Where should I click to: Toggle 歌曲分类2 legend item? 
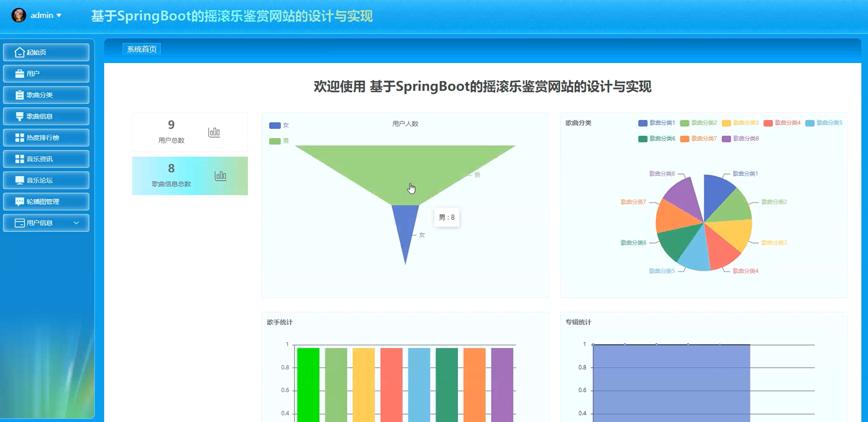698,123
